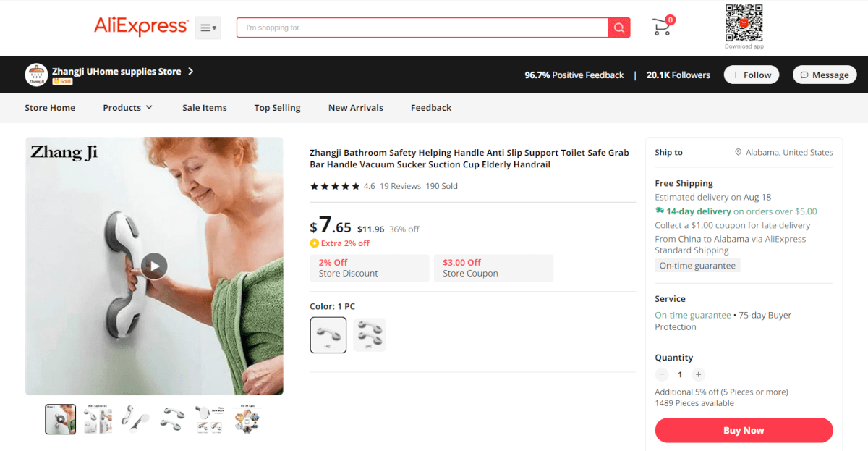
Task: Click the minus quantity button
Action: [662, 374]
